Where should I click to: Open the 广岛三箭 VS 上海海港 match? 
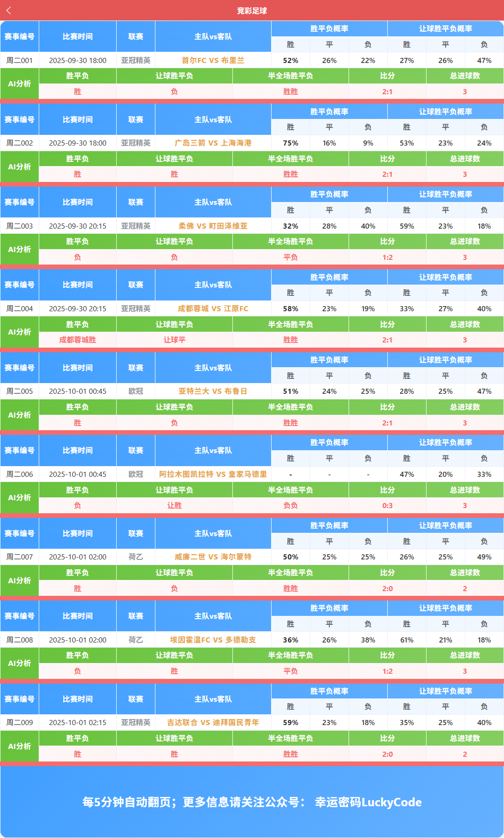pyautogui.click(x=213, y=143)
